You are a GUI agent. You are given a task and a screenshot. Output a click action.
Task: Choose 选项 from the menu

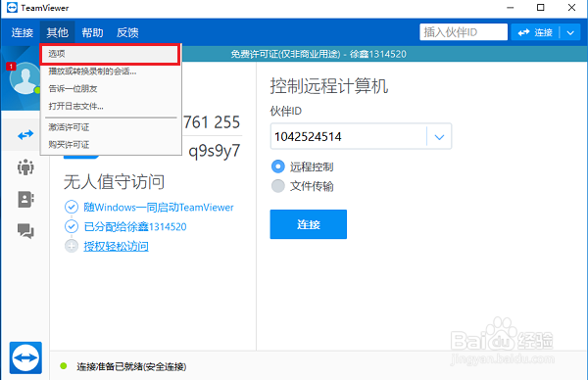click(110, 54)
